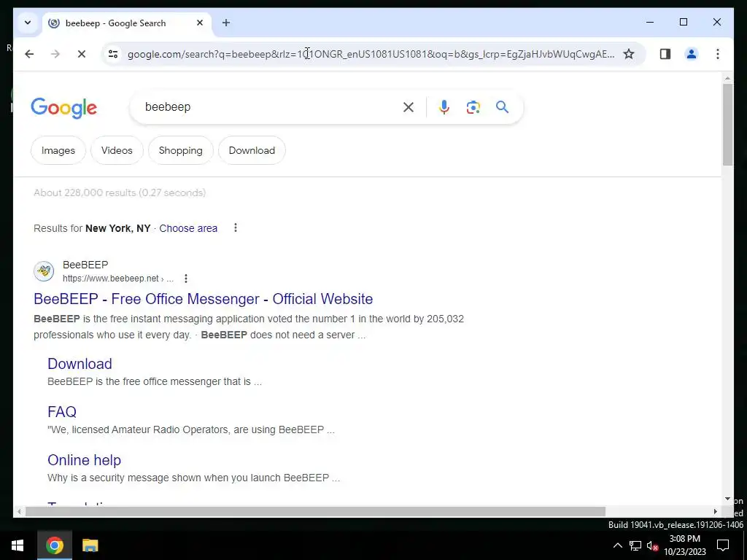
Task: Open the Download sitelink
Action: (x=80, y=364)
